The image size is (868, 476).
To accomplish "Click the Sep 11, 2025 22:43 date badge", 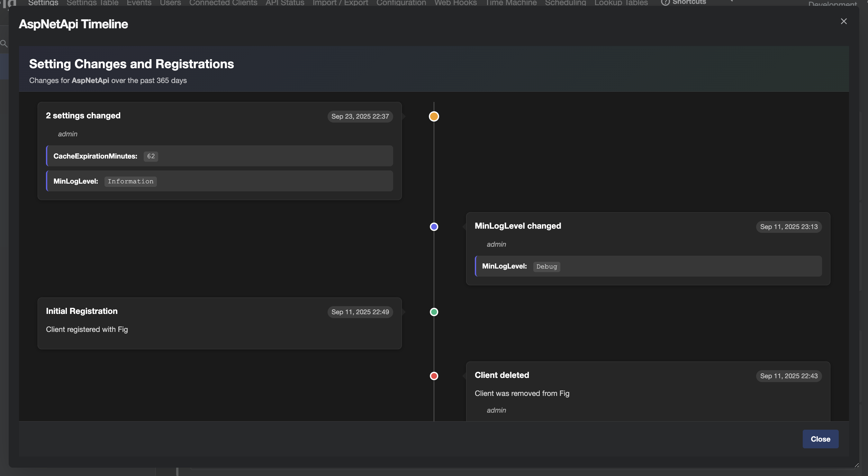I will [x=789, y=376].
